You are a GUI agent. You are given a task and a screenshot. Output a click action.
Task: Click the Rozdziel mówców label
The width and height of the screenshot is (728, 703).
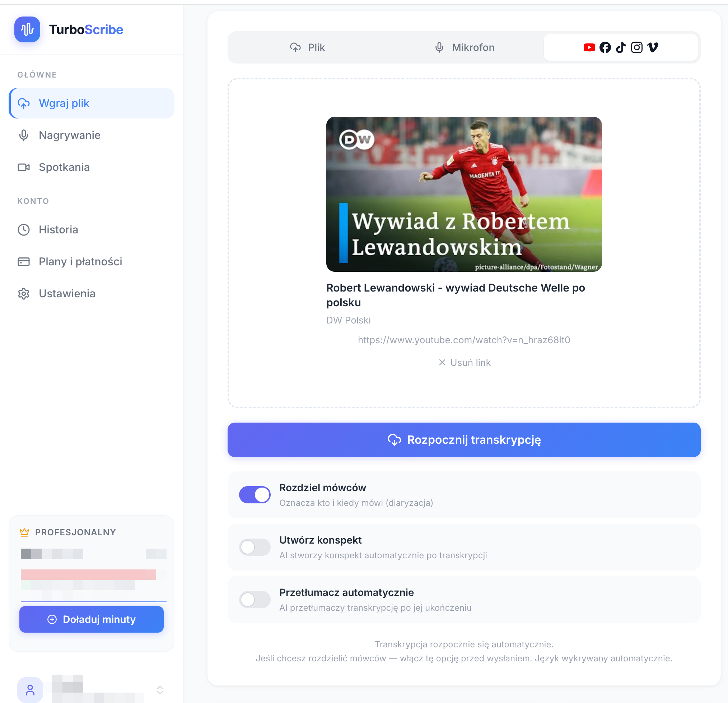click(323, 488)
